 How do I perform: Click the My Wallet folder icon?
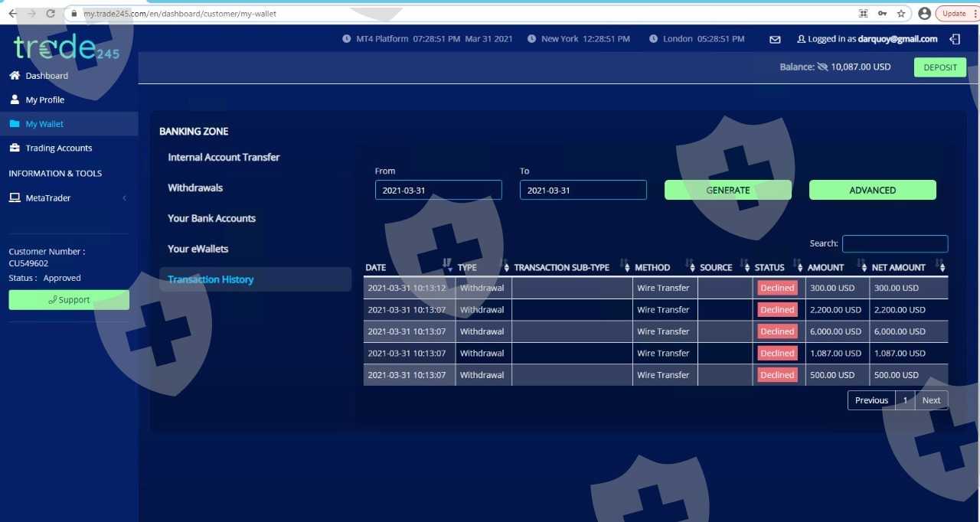pos(15,124)
